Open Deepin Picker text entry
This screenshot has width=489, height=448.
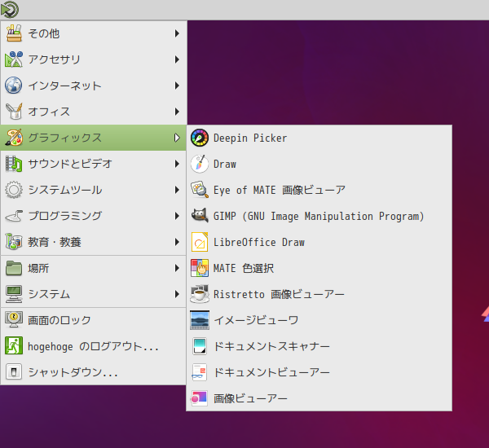[x=250, y=138]
